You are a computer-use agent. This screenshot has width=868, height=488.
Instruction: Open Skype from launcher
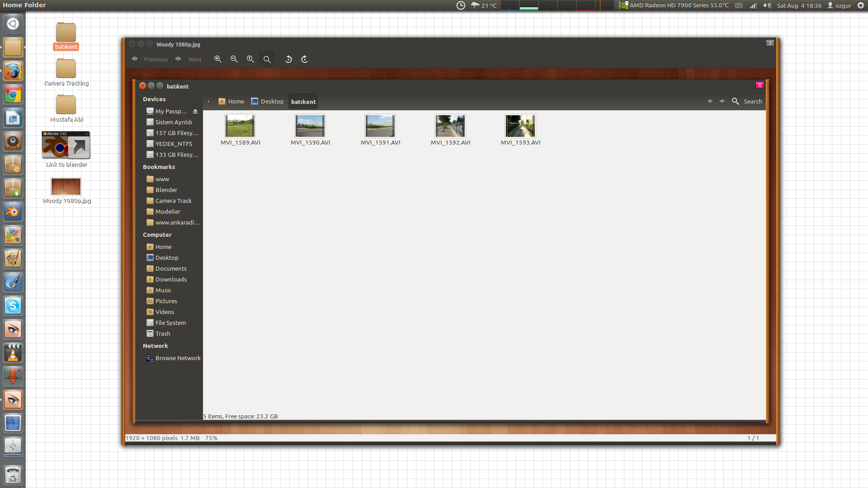(x=13, y=306)
